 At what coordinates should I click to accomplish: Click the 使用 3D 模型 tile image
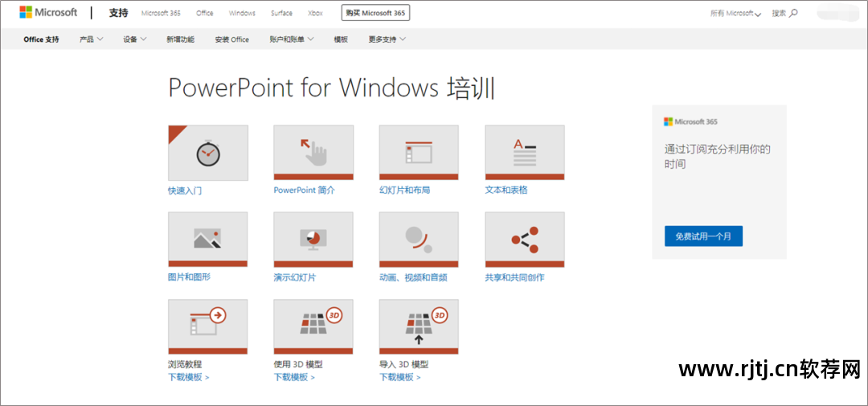[x=313, y=326]
